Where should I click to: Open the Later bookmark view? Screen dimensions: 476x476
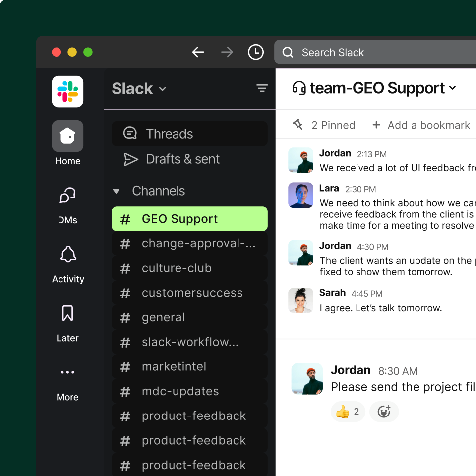(67, 324)
